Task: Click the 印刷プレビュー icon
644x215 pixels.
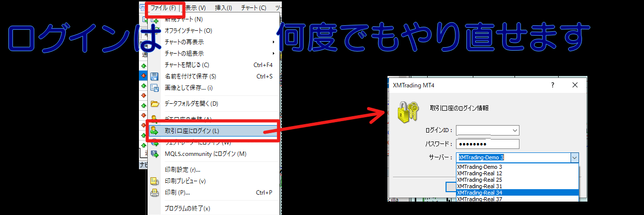Action: [154, 181]
